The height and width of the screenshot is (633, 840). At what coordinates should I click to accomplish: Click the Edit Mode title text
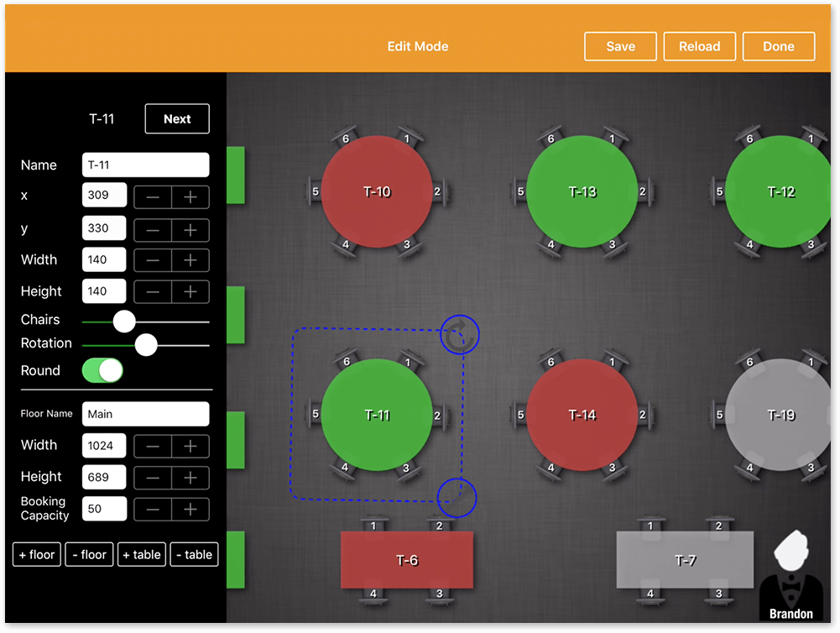(418, 47)
